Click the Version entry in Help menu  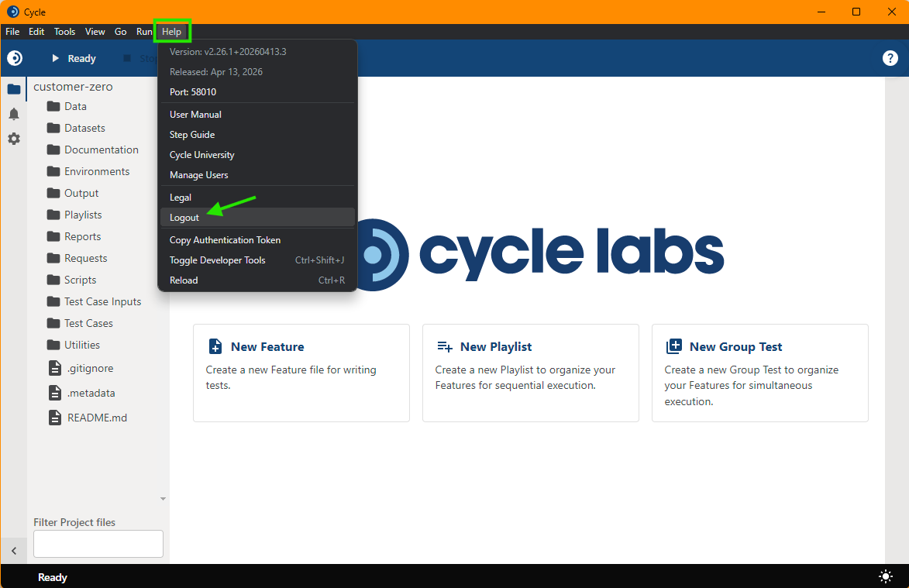click(257, 52)
